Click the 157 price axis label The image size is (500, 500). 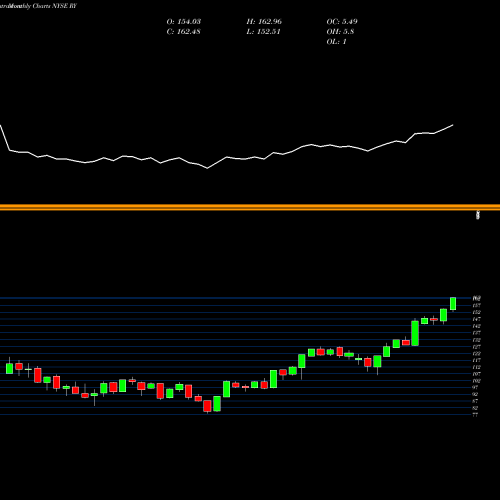click(476, 305)
